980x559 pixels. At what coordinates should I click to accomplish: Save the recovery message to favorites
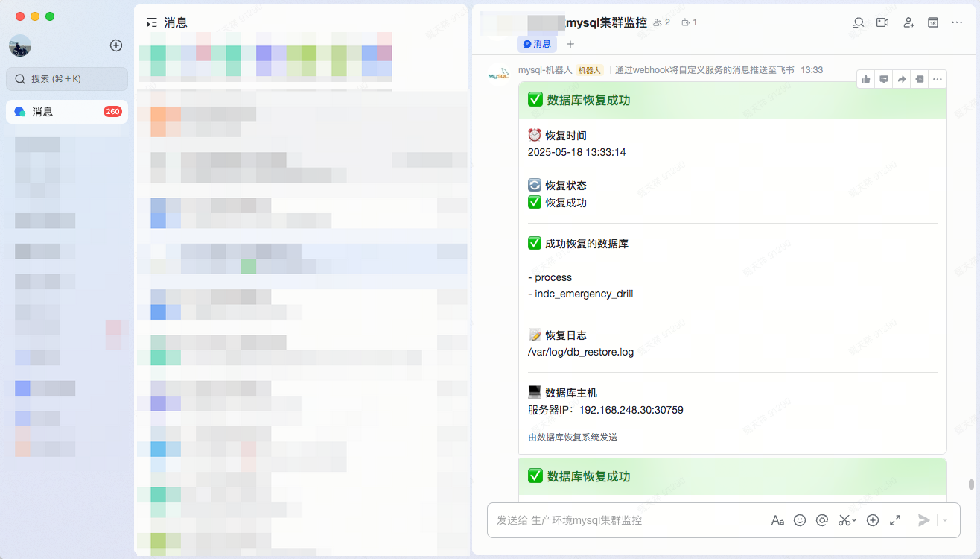[919, 79]
